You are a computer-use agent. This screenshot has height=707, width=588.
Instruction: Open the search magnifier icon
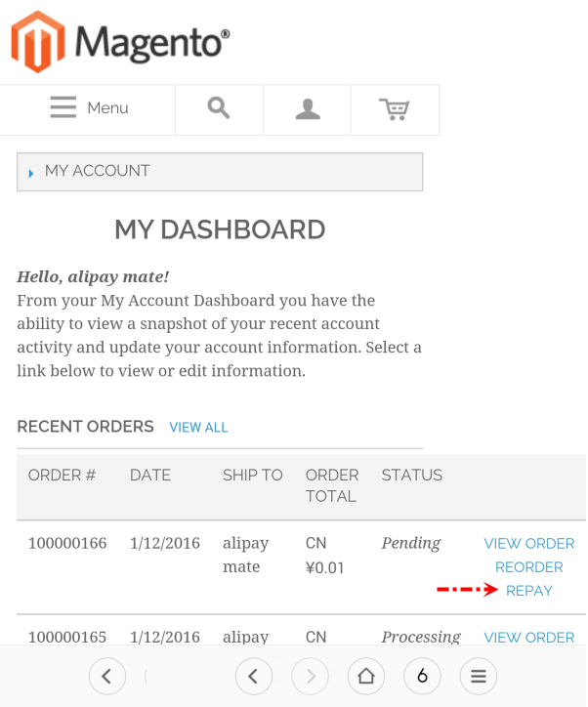(219, 108)
